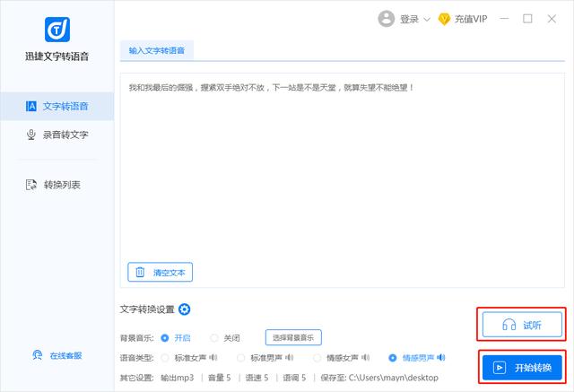This screenshot has height=392, width=574.
Task: Click the save path C:\Users\mayn\desktop
Action: point(394,378)
